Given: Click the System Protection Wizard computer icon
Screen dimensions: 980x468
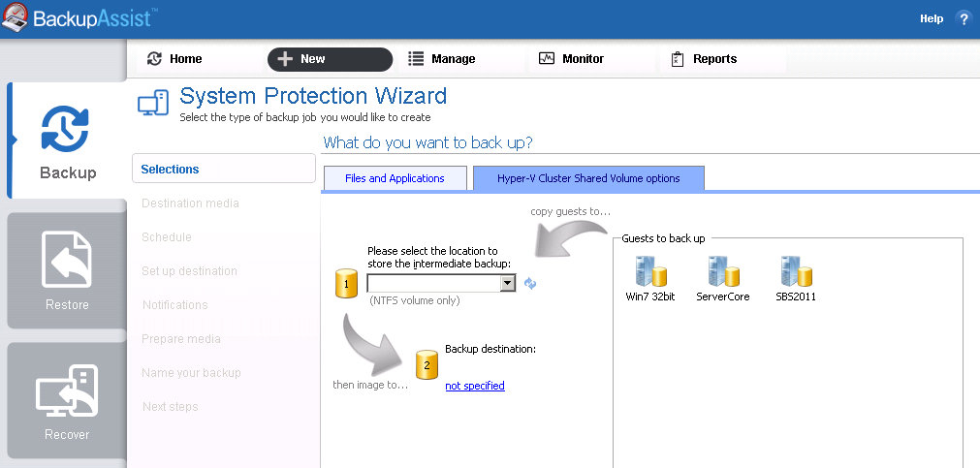Looking at the screenshot, I should 153,103.
